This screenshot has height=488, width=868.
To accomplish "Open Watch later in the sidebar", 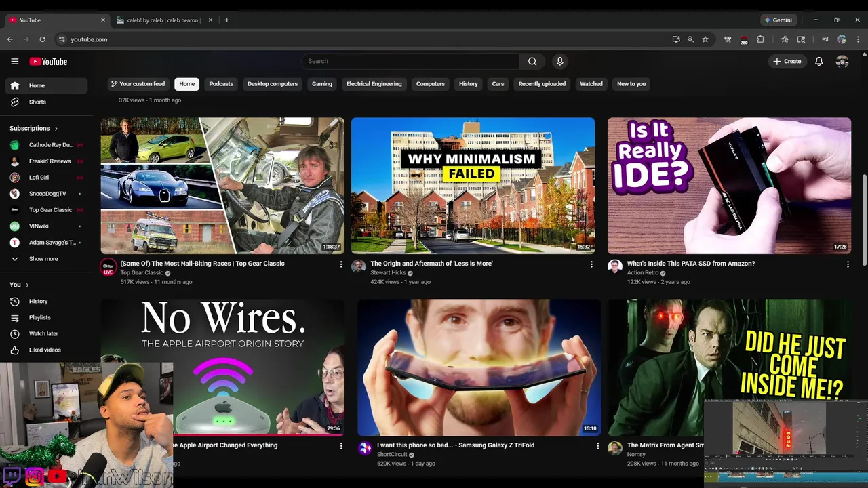I will 47,333.
